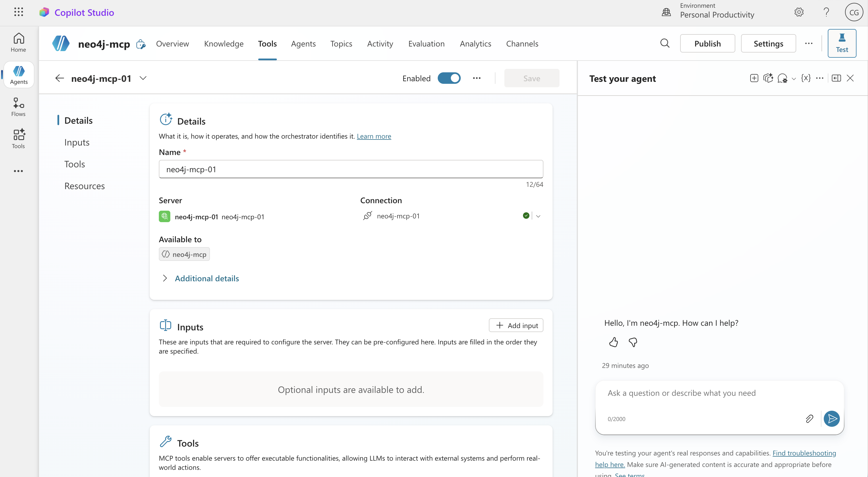
Task: Click the neo4j-mcp agent logo
Action: [61, 43]
